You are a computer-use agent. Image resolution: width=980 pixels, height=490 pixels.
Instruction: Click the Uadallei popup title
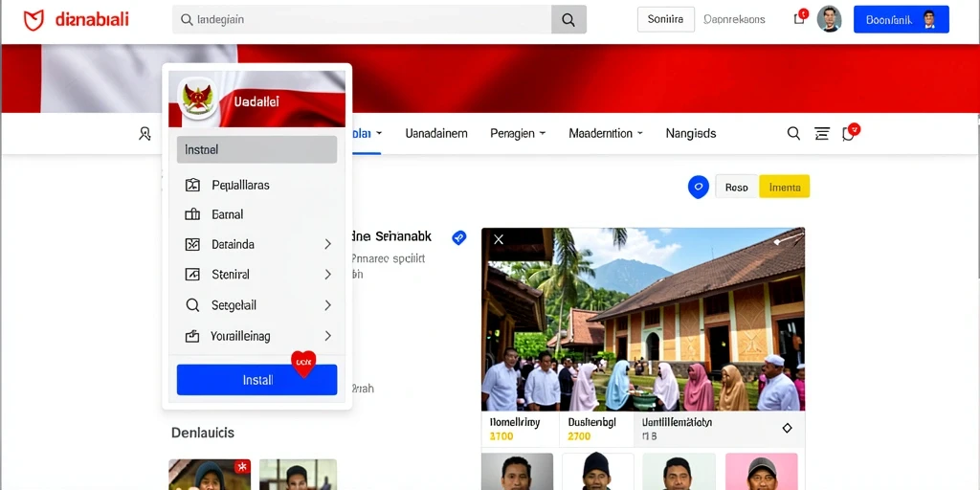(256, 100)
